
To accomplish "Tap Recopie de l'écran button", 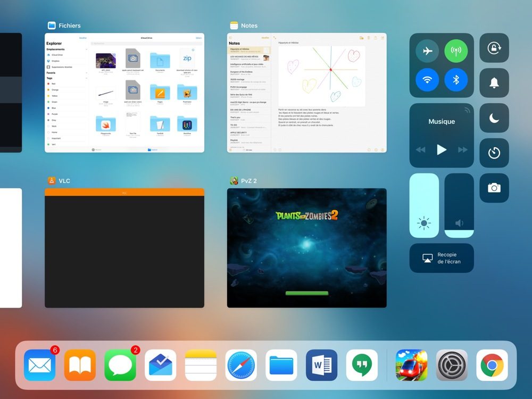I will click(x=442, y=258).
